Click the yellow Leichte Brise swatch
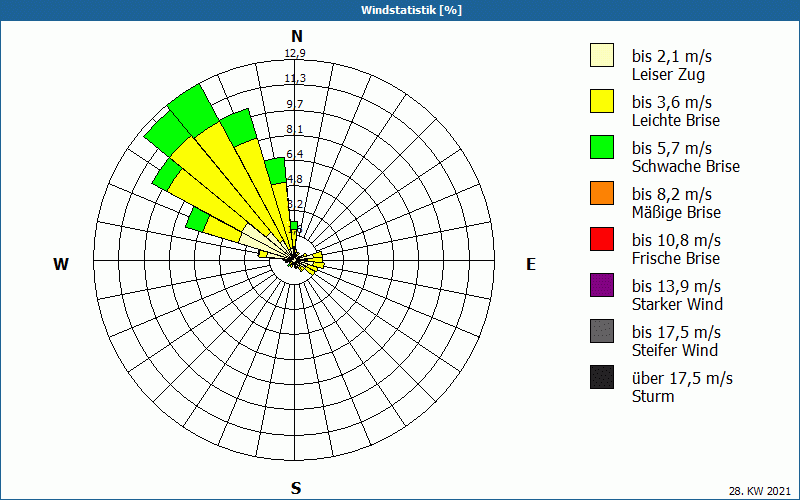The height and width of the screenshot is (500, 800). [602, 101]
